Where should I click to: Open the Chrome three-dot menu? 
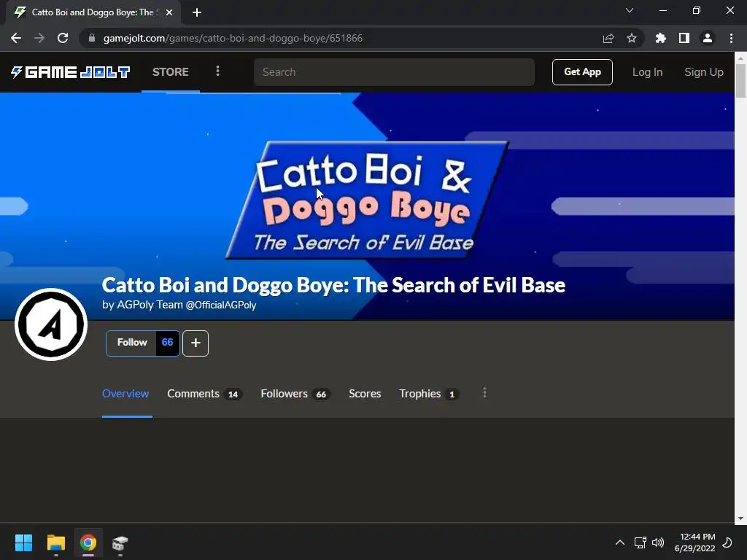coord(731,38)
